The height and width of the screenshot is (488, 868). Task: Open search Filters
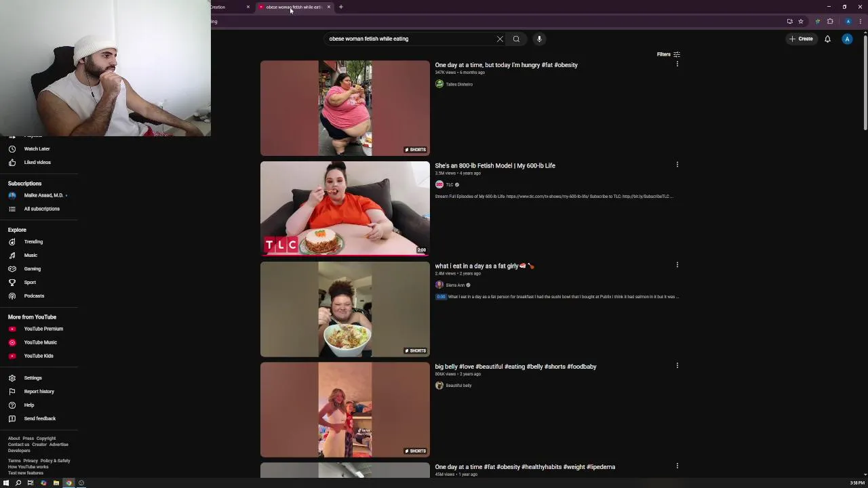coord(668,54)
